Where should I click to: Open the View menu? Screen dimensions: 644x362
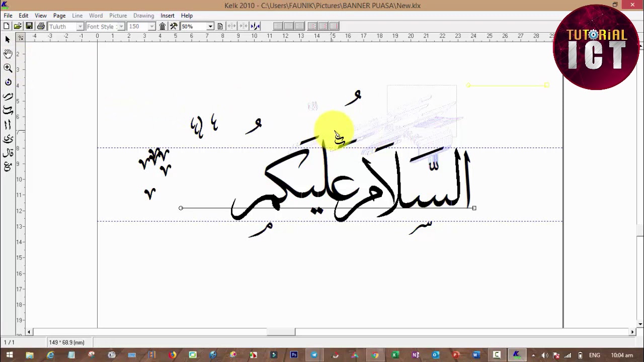coord(41,16)
